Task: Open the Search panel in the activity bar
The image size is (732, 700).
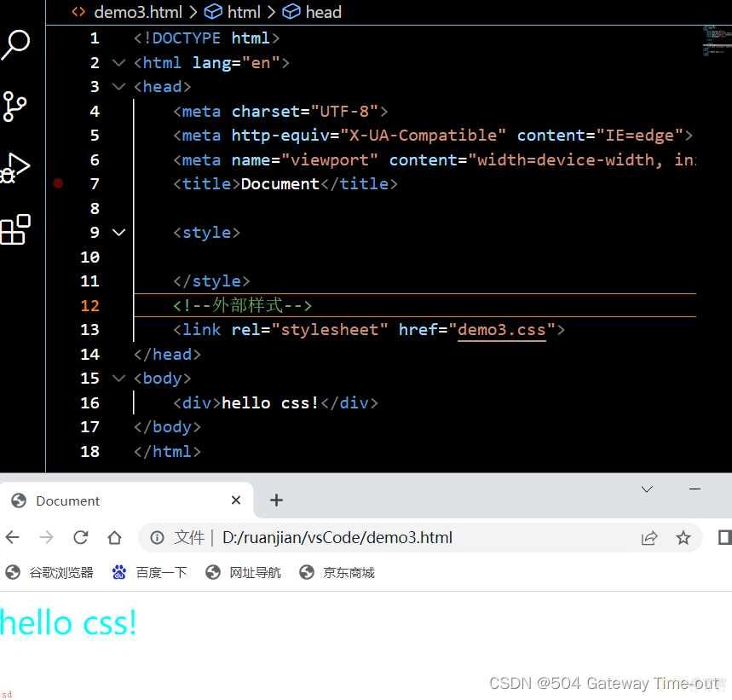Action: [15, 45]
